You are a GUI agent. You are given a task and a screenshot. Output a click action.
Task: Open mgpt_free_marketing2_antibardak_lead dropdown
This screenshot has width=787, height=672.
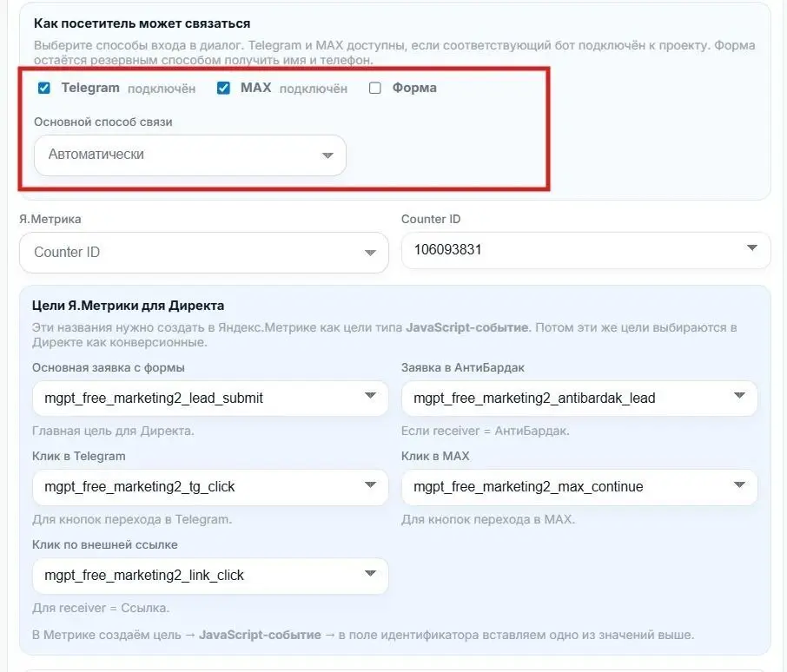[579, 399]
